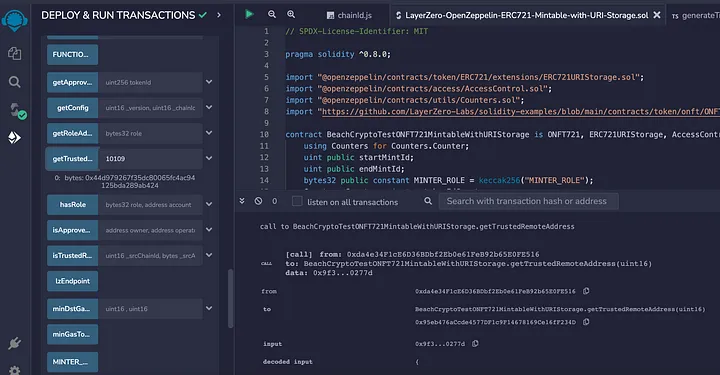Zoom out the editor font
The width and height of the screenshot is (720, 375).
[272, 14]
